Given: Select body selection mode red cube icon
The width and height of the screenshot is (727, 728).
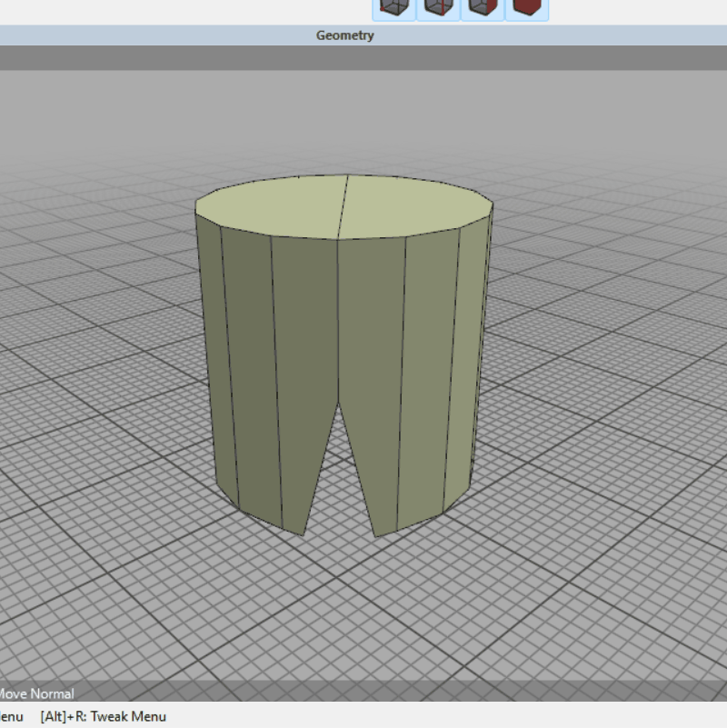Looking at the screenshot, I should (x=527, y=9).
